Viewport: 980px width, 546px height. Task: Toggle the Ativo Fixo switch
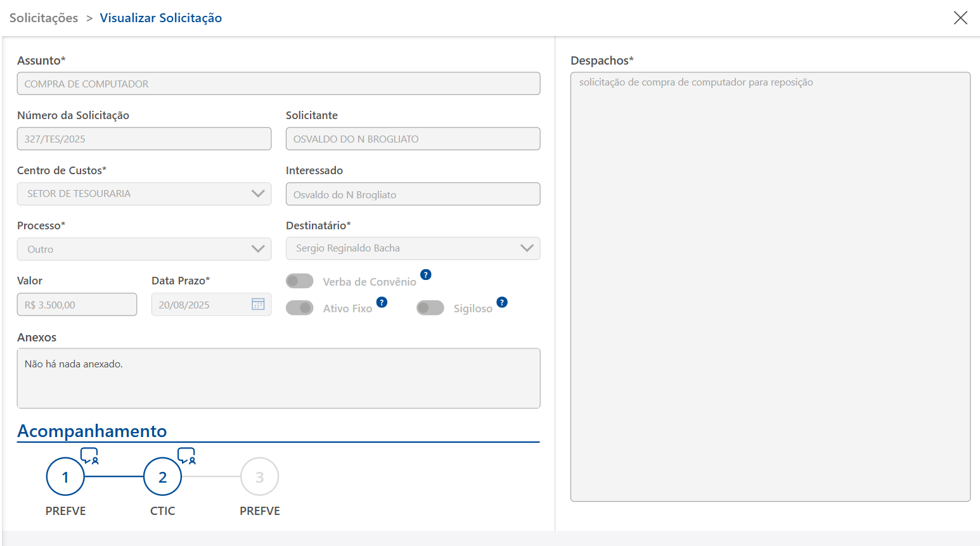click(300, 308)
